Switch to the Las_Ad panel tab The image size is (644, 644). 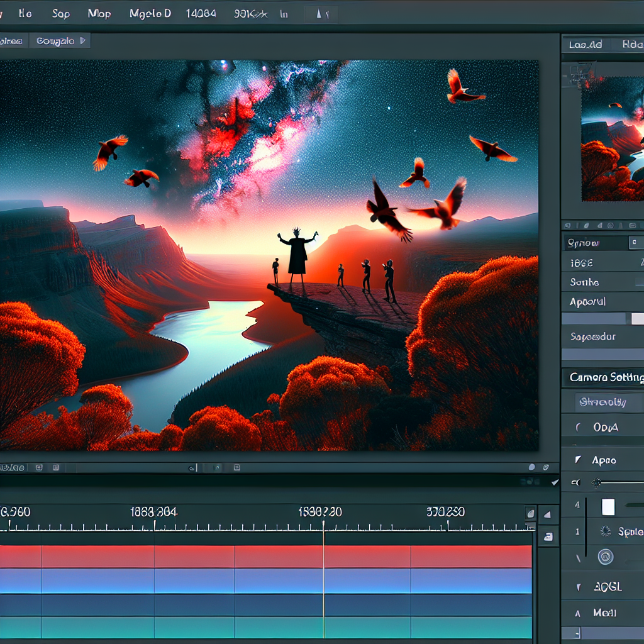point(586,45)
